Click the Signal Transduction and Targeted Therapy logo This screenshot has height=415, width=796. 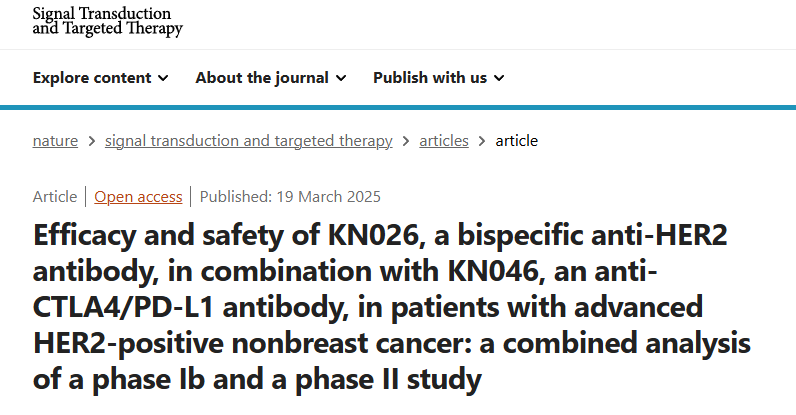pyautogui.click(x=107, y=21)
